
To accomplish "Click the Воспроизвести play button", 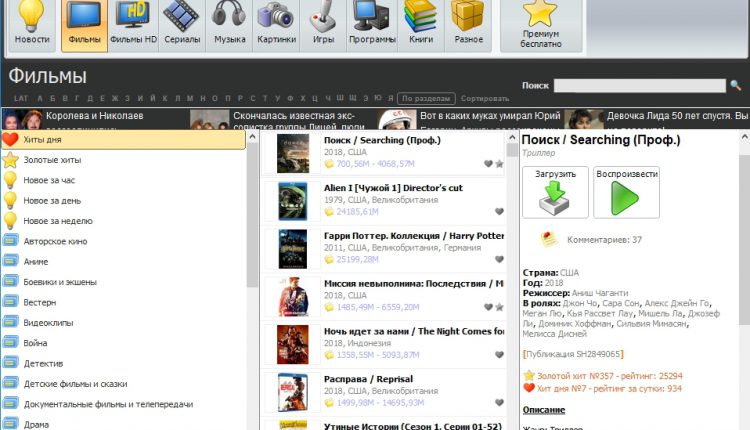I will click(x=627, y=192).
